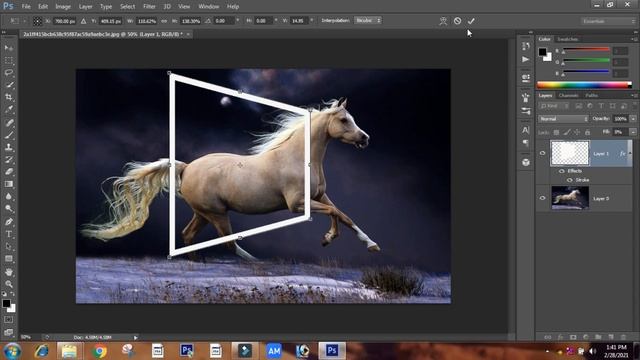Open the Actions panel play icon

(526, 60)
